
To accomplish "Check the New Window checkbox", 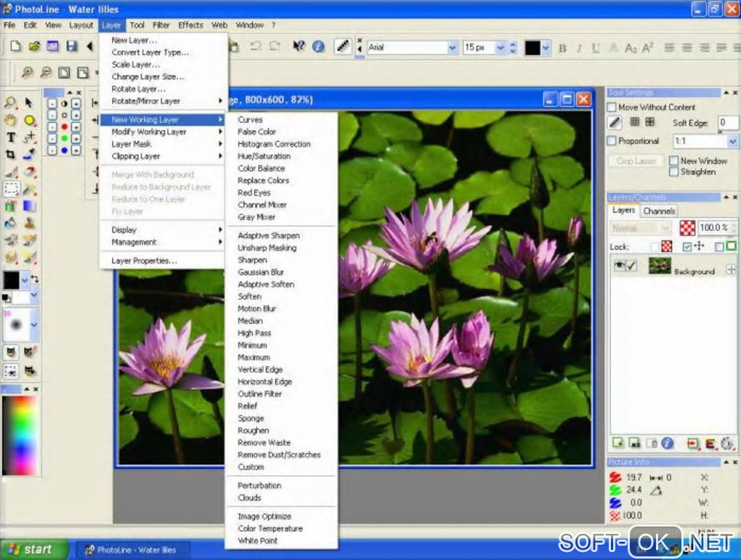I will point(674,161).
